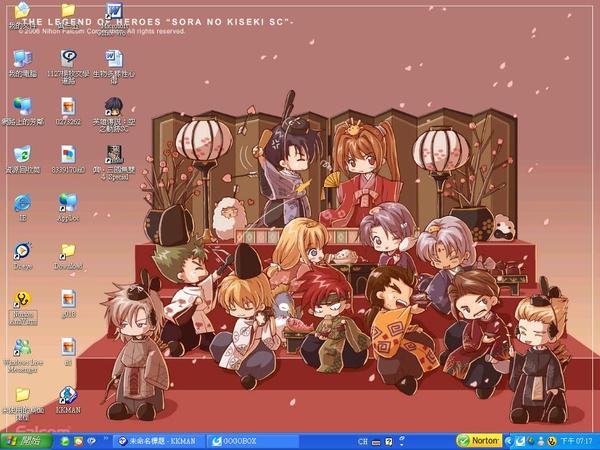Click the GOGOBOX tray icon next to the arrow

coord(520,441)
